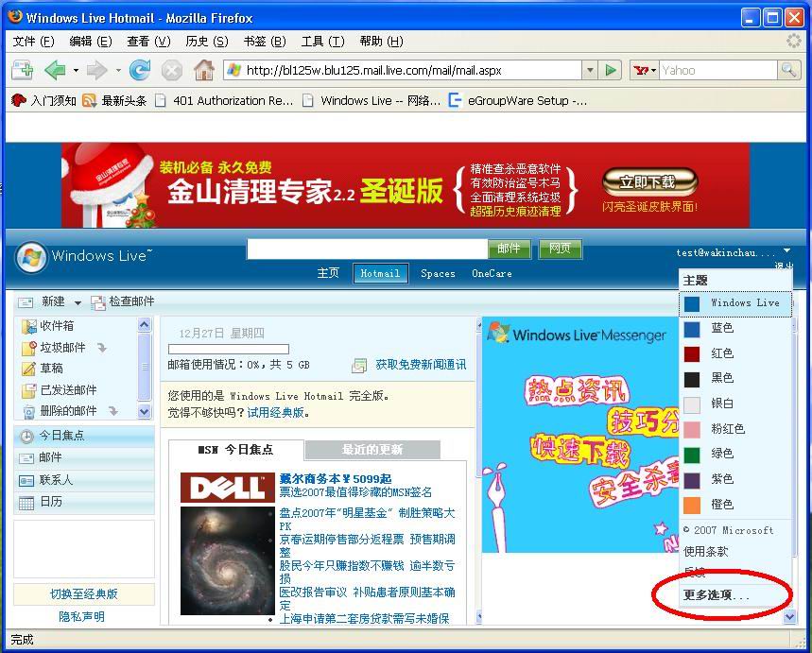Click the Firefox new tab toolbar icon
This screenshot has height=653, width=812.
tap(23, 70)
